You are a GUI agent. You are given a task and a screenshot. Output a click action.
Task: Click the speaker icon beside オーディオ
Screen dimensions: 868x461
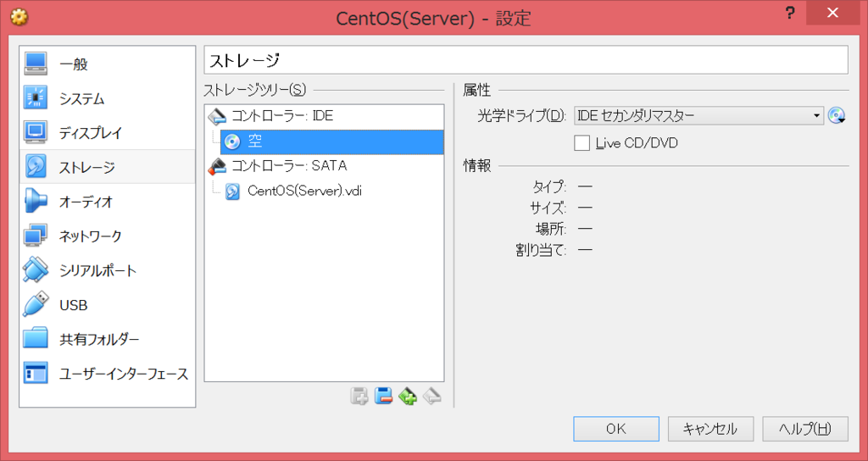tap(36, 201)
